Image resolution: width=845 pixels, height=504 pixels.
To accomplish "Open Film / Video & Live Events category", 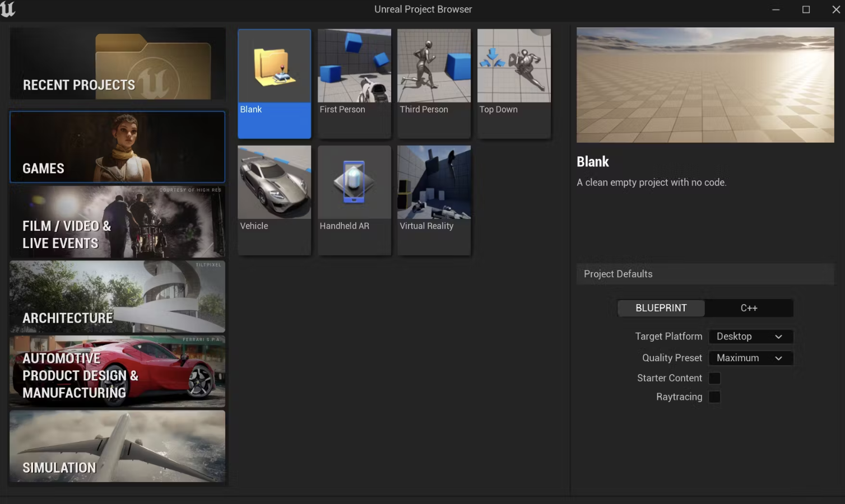I will click(x=118, y=222).
